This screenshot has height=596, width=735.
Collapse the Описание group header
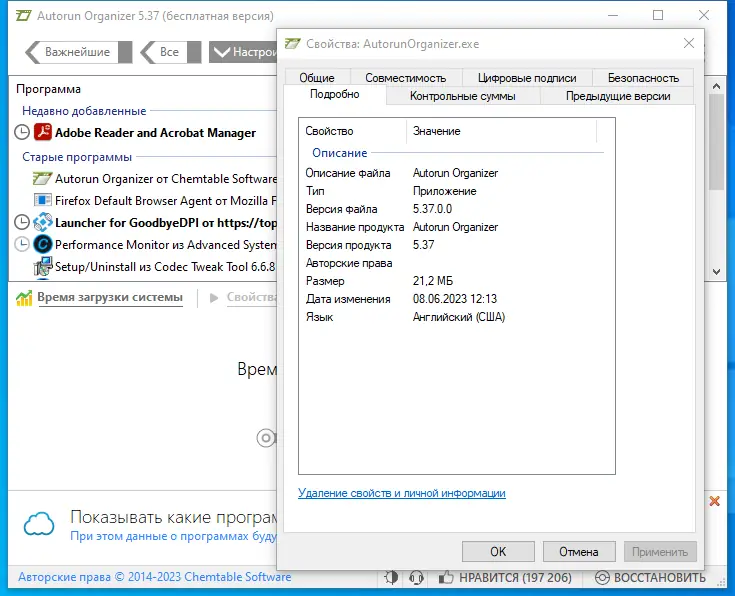click(340, 153)
